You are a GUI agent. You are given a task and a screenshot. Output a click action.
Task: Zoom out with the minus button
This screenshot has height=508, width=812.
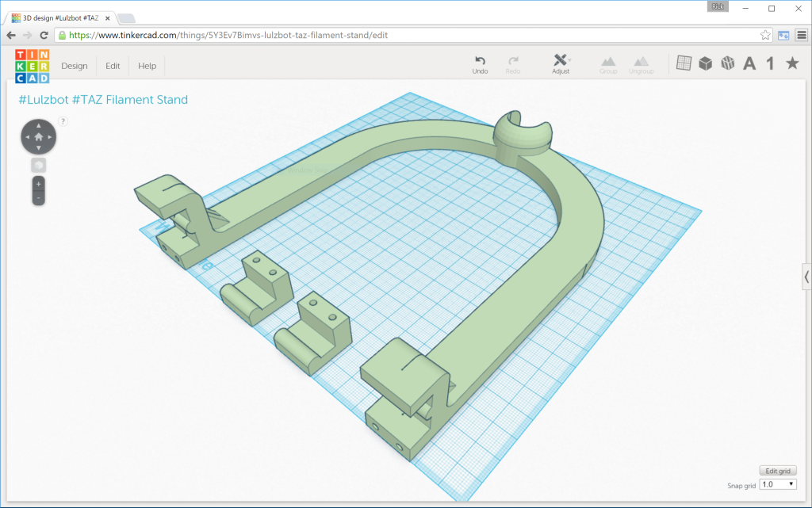tap(38, 198)
